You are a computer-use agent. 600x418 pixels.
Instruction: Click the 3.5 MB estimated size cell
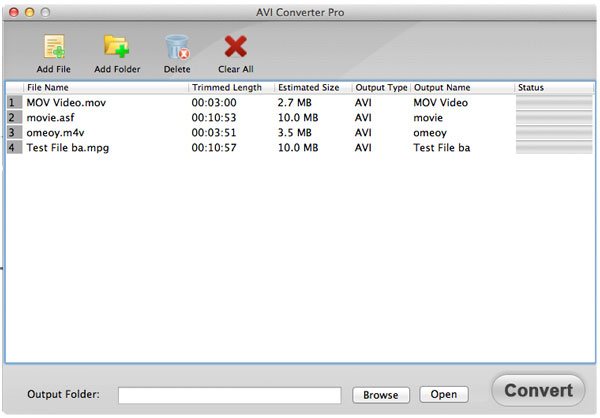(x=295, y=132)
